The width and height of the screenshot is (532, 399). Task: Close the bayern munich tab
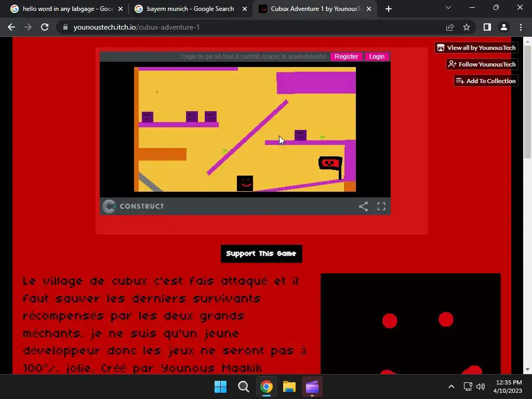coord(245,9)
